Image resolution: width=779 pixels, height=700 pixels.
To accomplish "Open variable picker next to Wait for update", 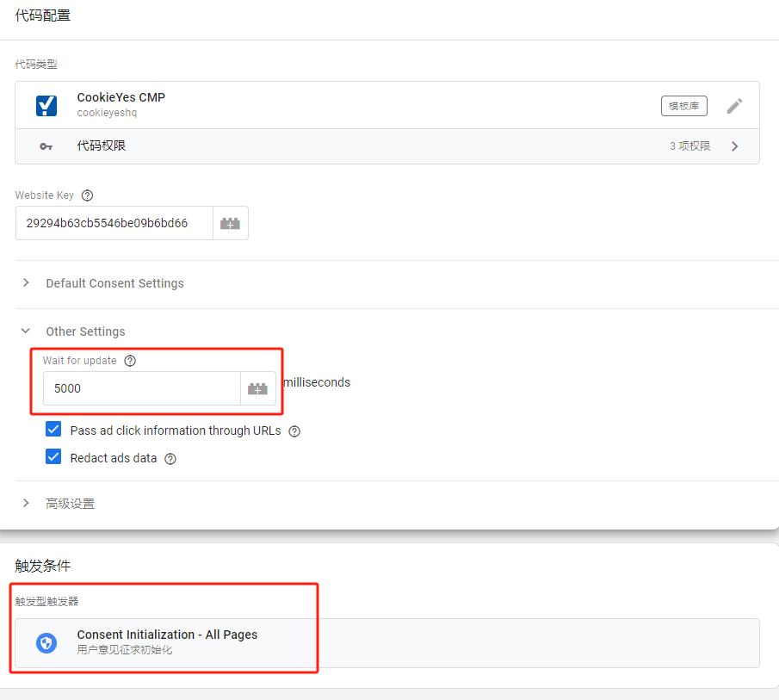I will (x=257, y=389).
